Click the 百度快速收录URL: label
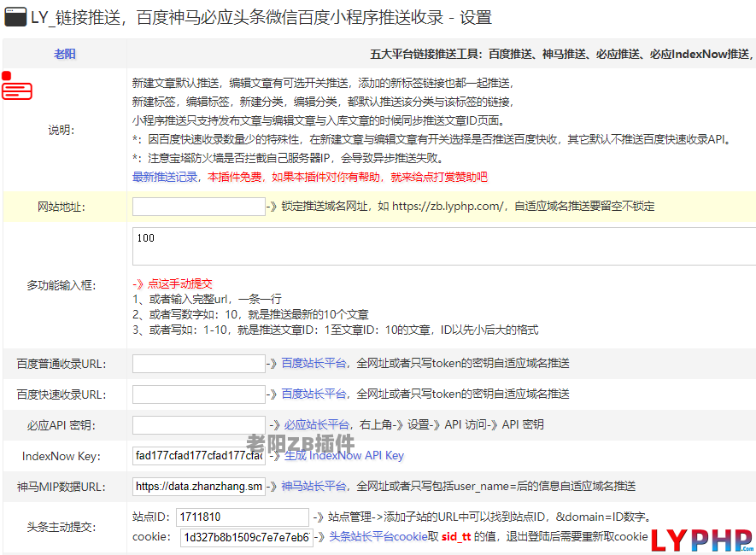 pyautogui.click(x=62, y=395)
